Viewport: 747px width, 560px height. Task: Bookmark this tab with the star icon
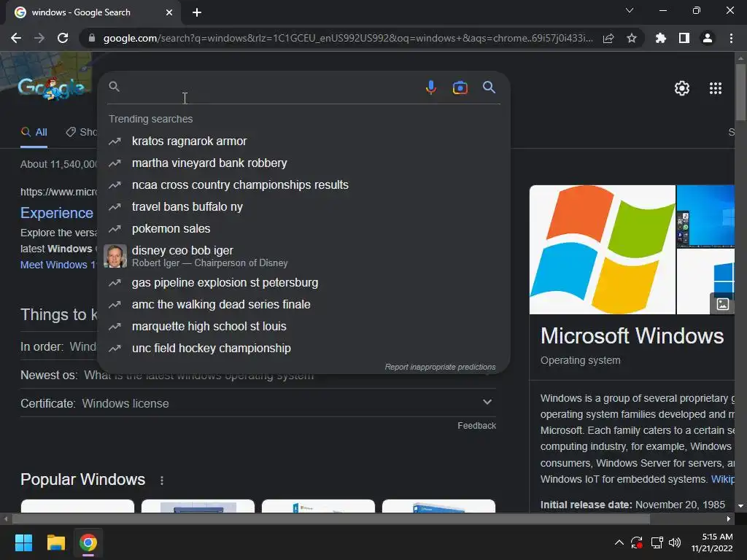click(x=632, y=38)
